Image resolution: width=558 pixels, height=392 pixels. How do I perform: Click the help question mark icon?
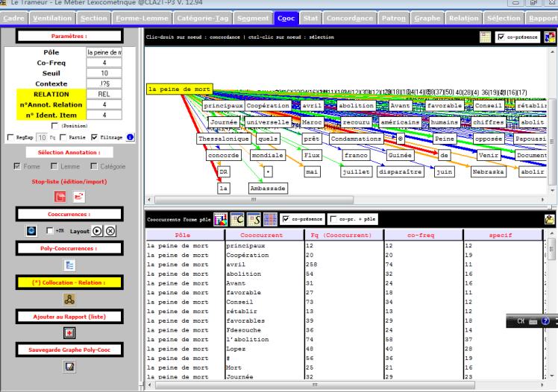(x=545, y=321)
